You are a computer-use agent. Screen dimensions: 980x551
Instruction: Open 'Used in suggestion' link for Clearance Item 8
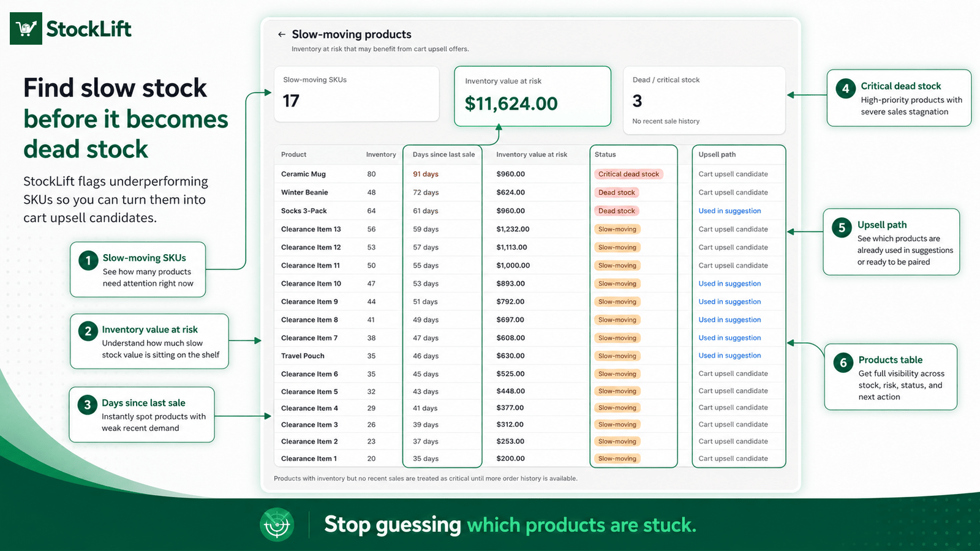(x=729, y=320)
